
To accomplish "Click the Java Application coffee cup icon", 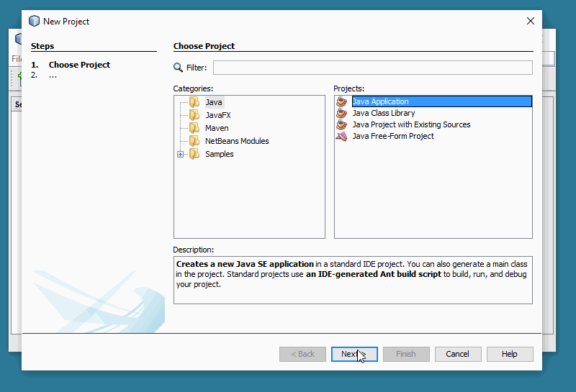I will click(x=342, y=101).
